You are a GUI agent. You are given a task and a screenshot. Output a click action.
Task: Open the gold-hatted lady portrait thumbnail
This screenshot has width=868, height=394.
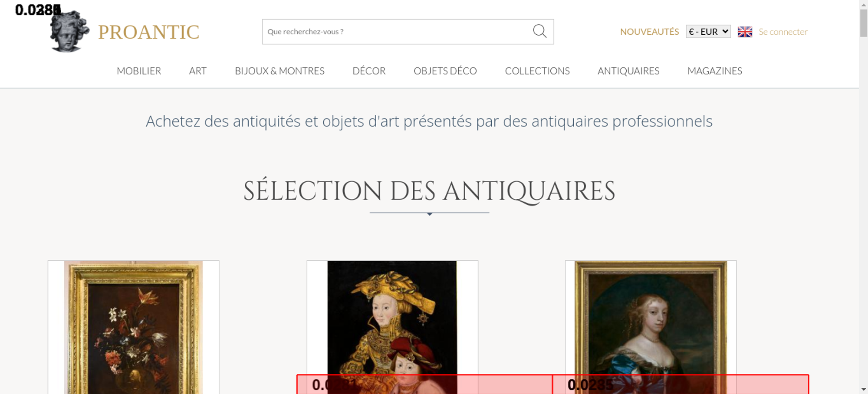tap(392, 317)
